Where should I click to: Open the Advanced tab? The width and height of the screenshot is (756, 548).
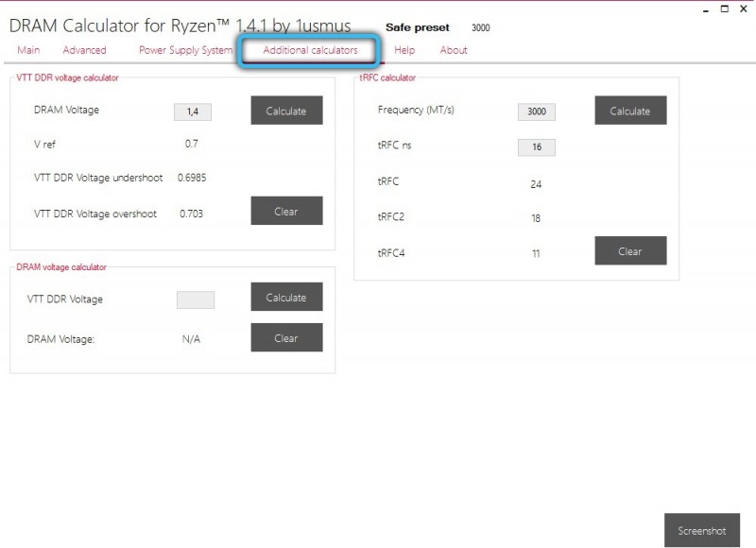tap(84, 50)
